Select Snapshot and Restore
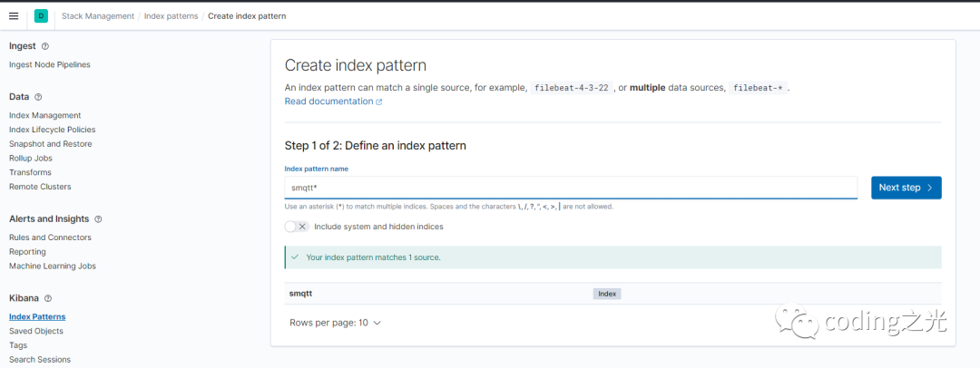Screen dimensions: 980x368 pyautogui.click(x=50, y=144)
